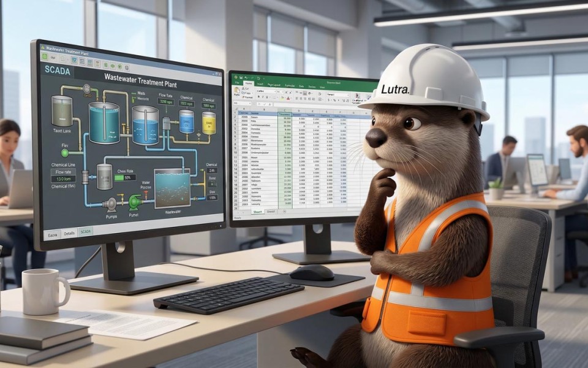Open the Details tab in SCADA window
The image size is (588, 368).
[69, 234]
